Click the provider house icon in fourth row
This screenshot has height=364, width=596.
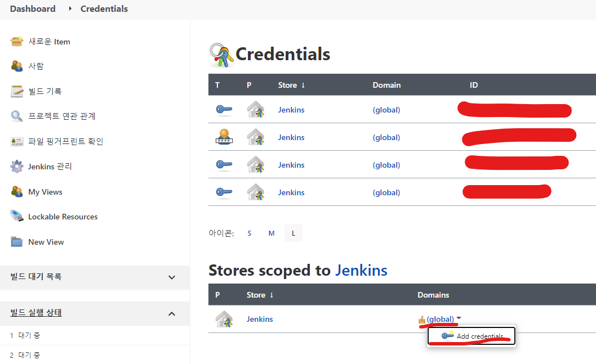point(255,192)
